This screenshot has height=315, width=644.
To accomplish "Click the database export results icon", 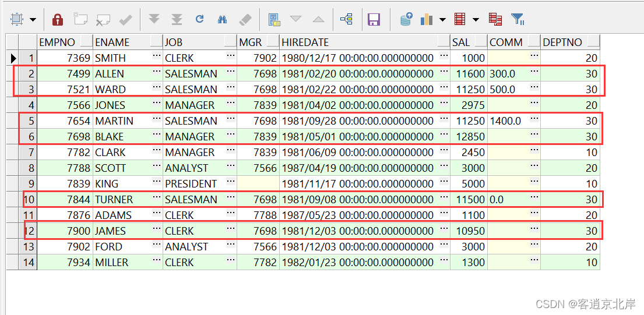I will click(x=407, y=19).
